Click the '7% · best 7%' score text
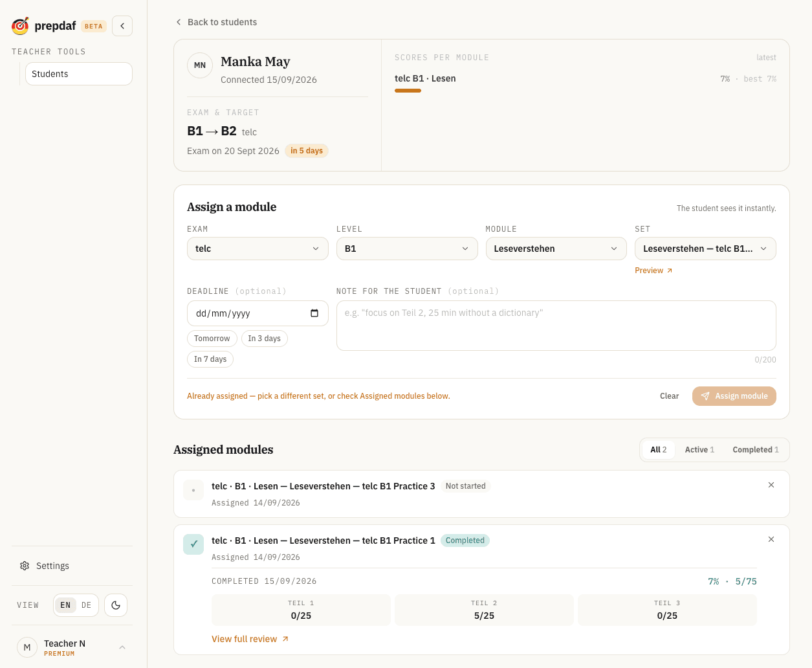Viewport: 812px width, 668px height. pyautogui.click(x=748, y=79)
